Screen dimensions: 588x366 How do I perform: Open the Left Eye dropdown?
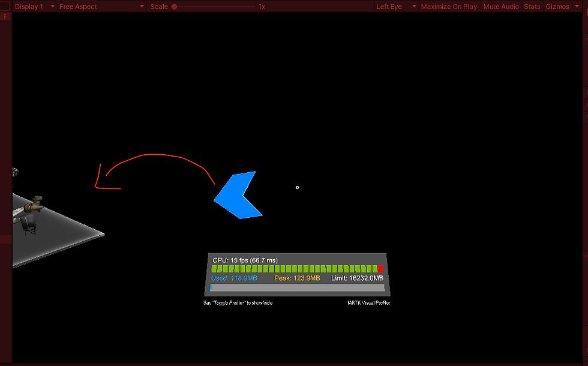pyautogui.click(x=397, y=7)
